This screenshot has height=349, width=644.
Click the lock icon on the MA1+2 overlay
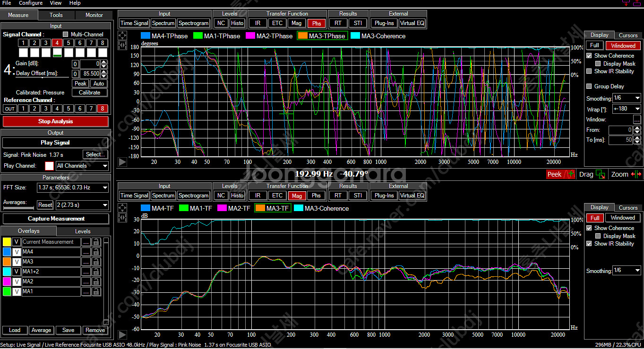(96, 272)
